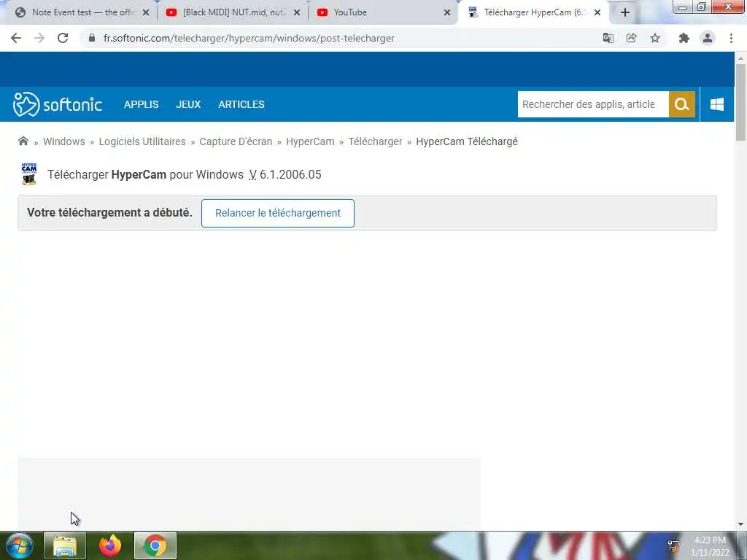Click the share page icon in address bar
This screenshot has width=747, height=560.
(x=631, y=38)
